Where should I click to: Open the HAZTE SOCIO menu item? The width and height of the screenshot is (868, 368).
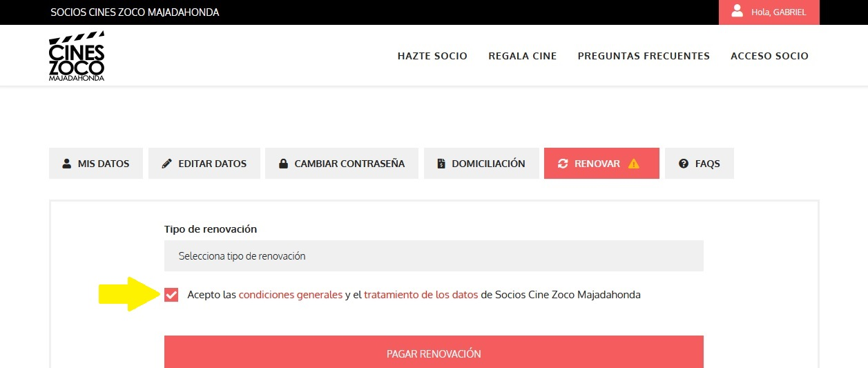coord(432,56)
